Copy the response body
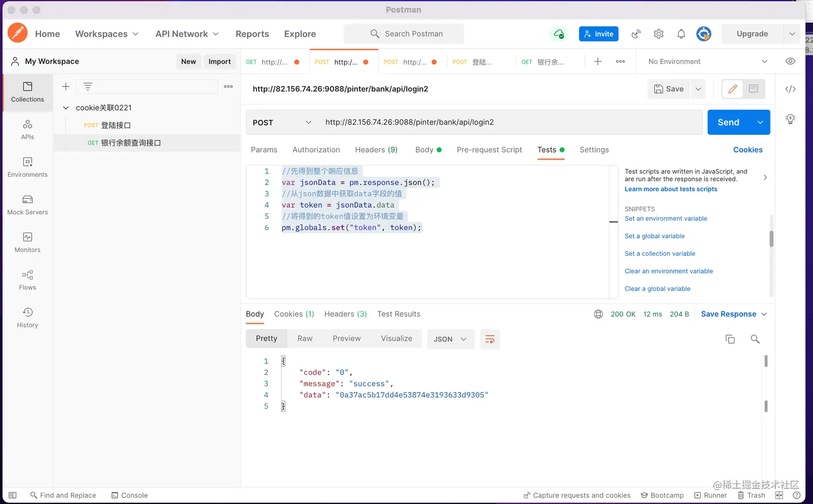The height and width of the screenshot is (504, 813). [730, 339]
